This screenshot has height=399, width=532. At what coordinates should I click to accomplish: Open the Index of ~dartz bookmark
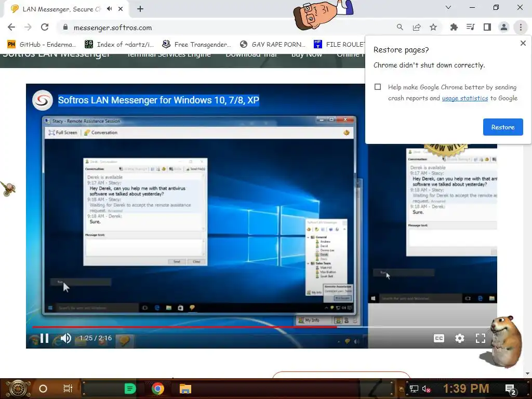(119, 44)
